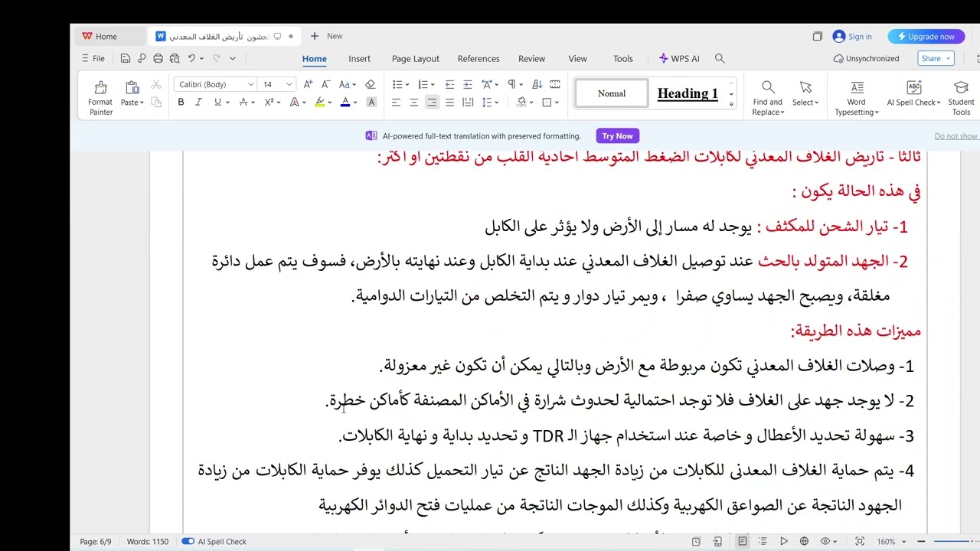The image size is (980, 551).
Task: Switch to the Page Layout tab
Action: 416,58
